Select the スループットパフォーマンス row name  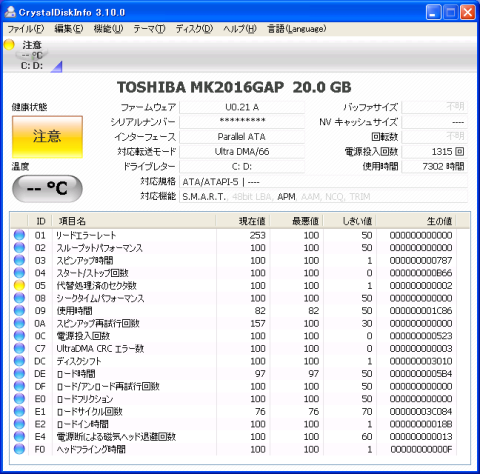[x=99, y=248]
